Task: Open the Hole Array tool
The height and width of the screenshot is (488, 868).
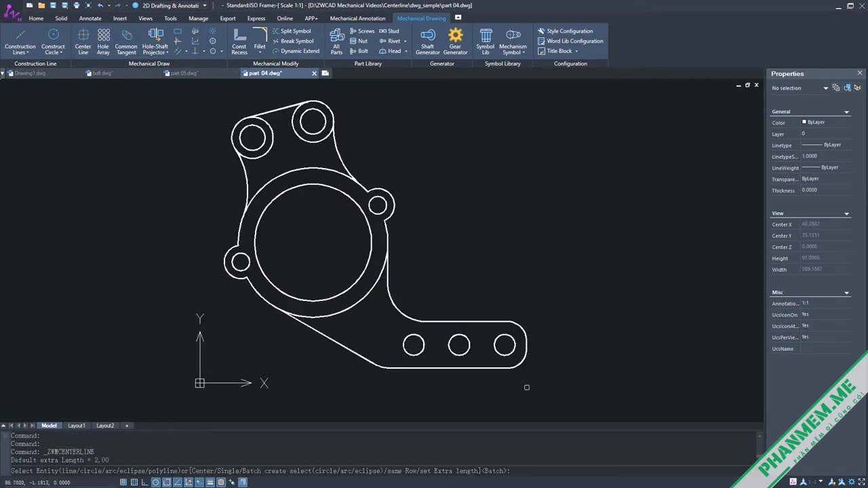Action: tap(103, 41)
